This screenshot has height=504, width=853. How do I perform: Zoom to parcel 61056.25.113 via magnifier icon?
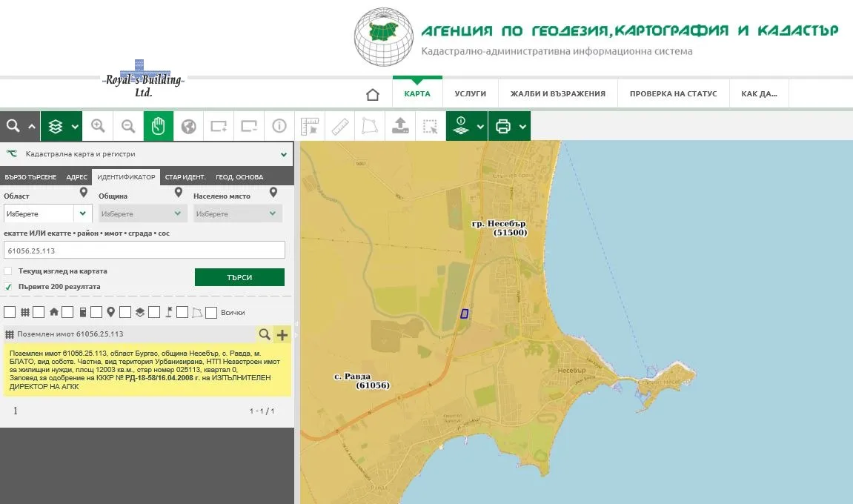tap(264, 335)
